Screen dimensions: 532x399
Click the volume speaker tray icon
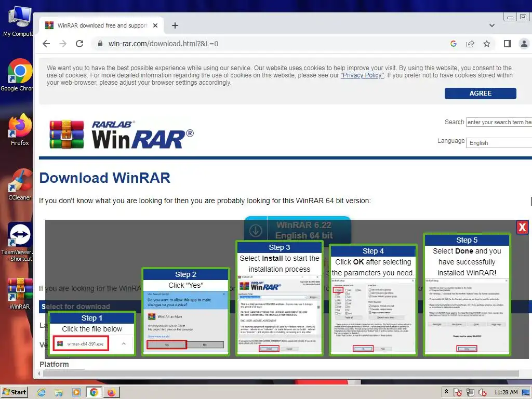[482, 393]
